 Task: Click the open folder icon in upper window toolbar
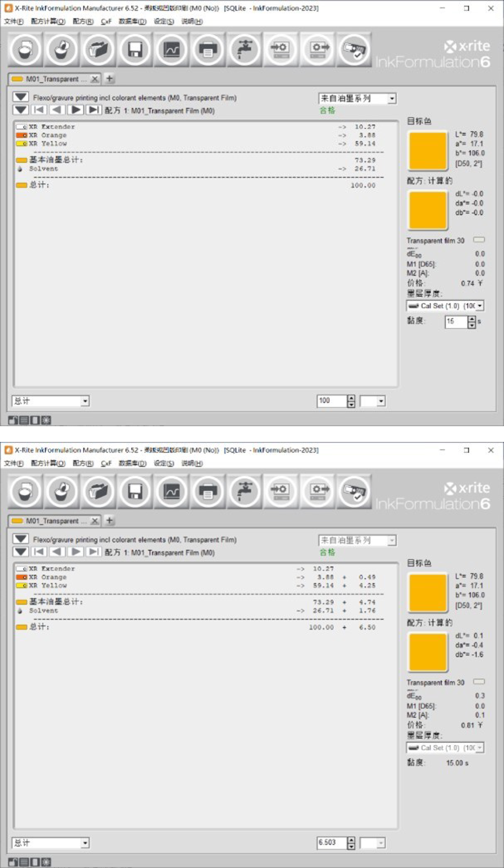(98, 50)
